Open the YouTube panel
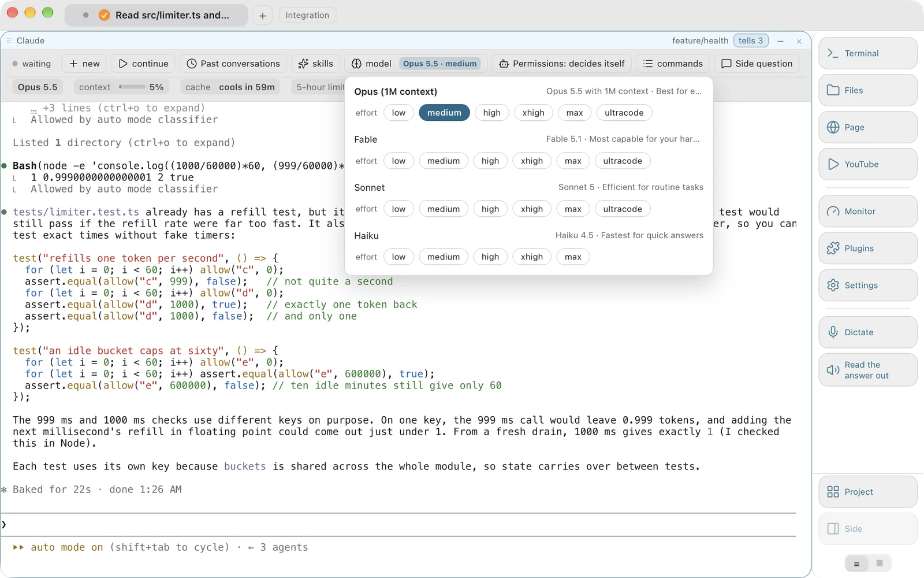 [x=867, y=164]
